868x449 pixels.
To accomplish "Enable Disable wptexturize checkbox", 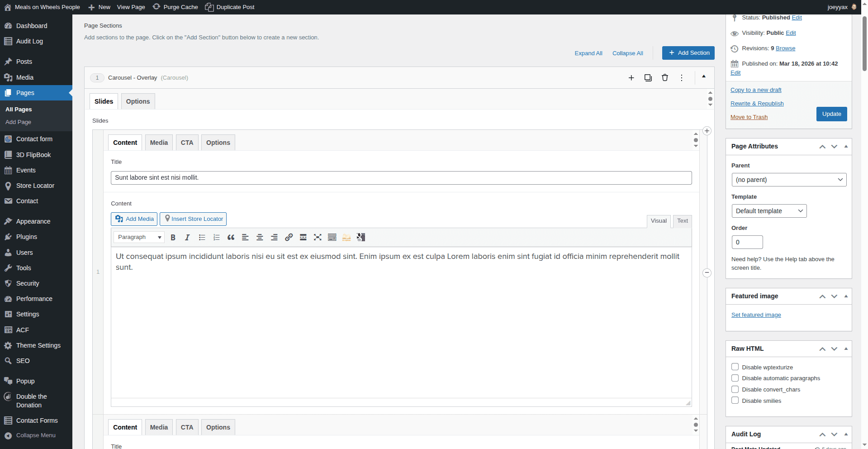I will pos(735,367).
